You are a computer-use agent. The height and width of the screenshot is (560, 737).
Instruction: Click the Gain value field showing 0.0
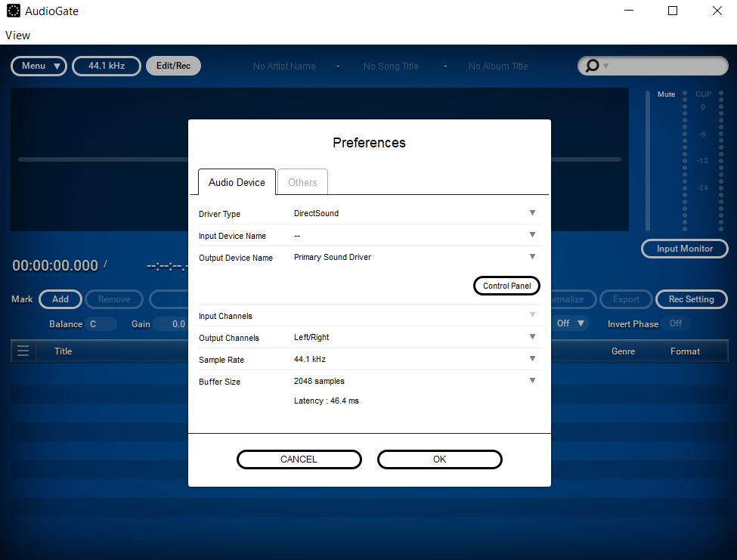[177, 323]
